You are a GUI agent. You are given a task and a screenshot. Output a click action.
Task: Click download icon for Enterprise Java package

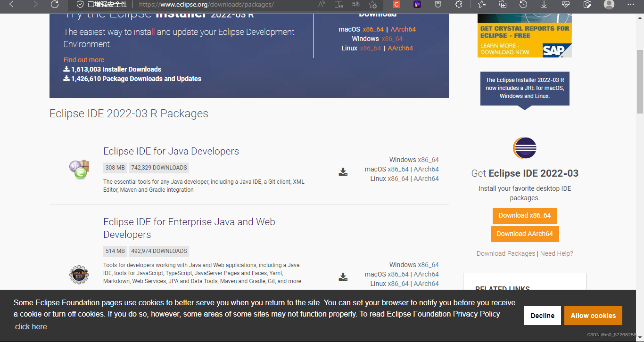(343, 277)
